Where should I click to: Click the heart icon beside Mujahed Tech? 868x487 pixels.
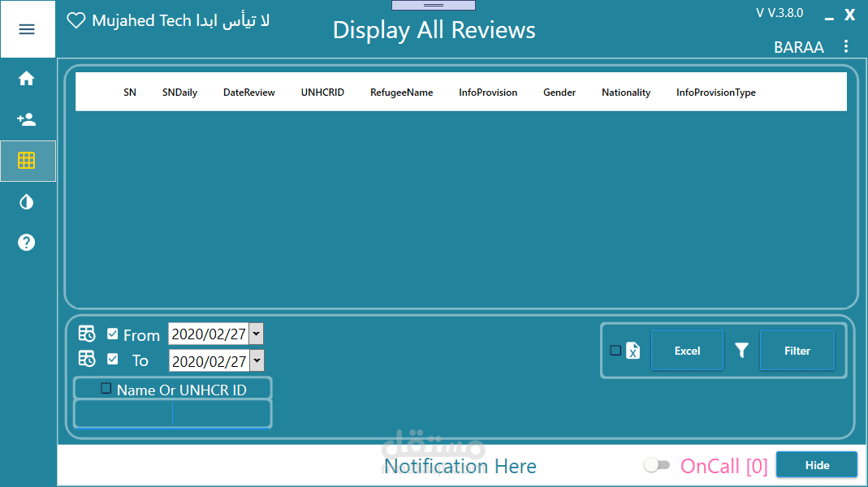pos(76,20)
